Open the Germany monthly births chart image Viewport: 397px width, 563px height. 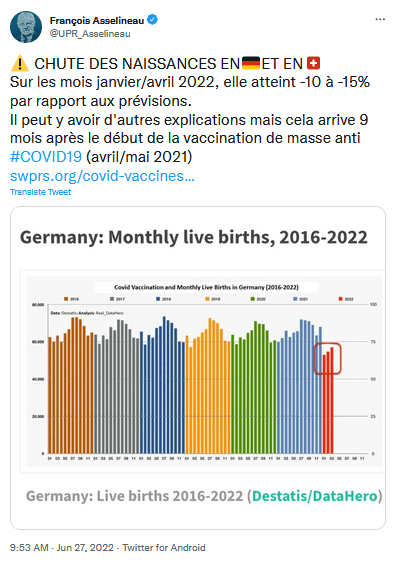(x=203, y=372)
